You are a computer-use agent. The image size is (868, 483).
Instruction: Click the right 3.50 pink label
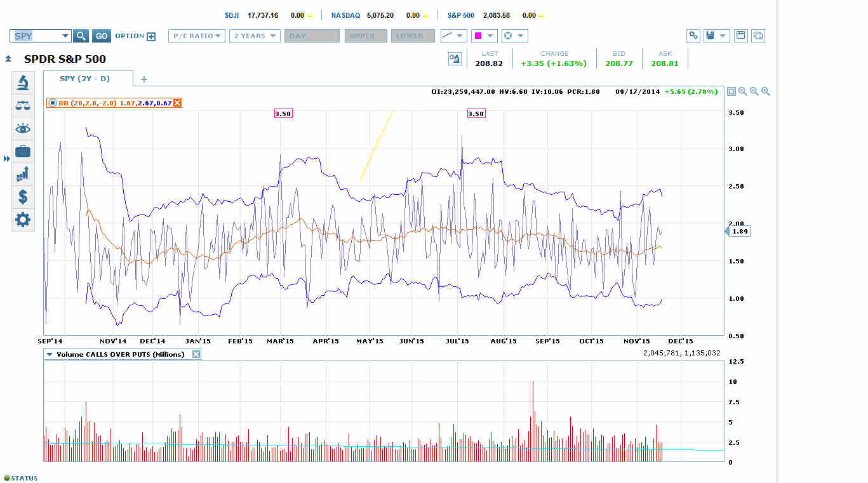[476, 114]
